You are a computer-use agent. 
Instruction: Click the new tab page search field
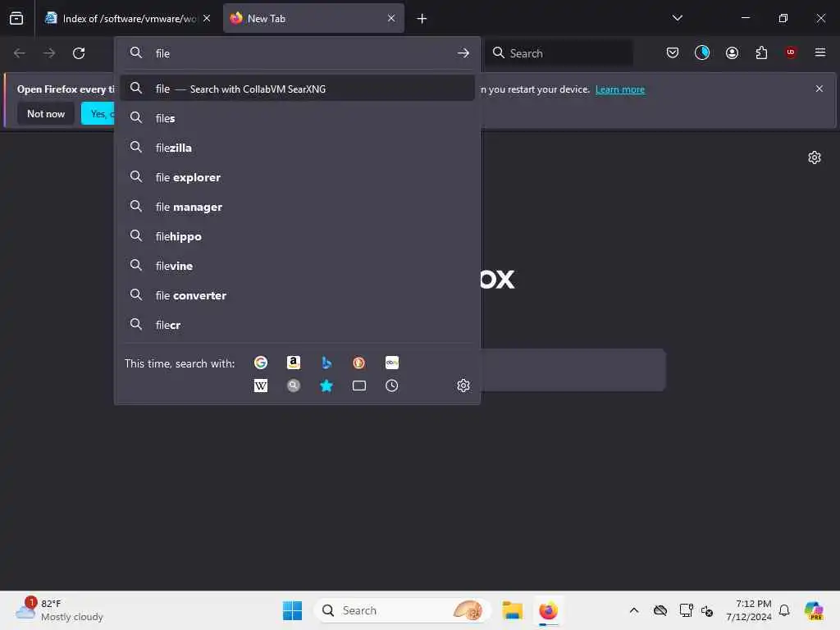click(573, 370)
